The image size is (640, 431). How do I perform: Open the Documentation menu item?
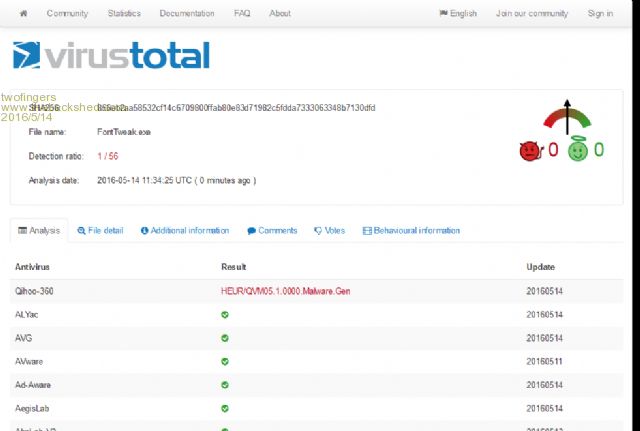187,14
